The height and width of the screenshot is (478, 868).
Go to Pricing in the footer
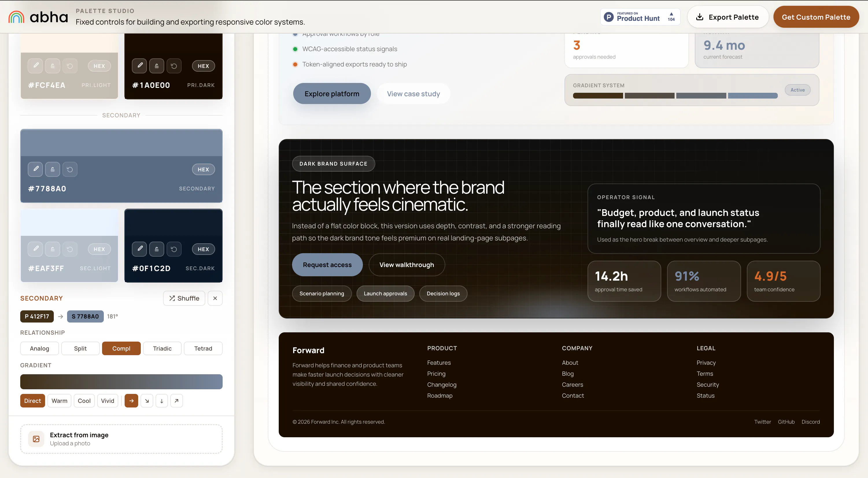436,374
